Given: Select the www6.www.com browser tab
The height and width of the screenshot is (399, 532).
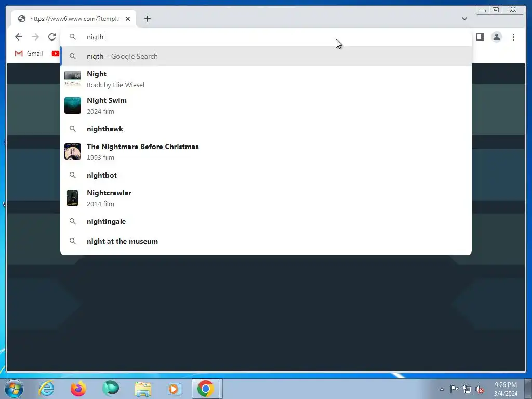Looking at the screenshot, I should coord(74,19).
